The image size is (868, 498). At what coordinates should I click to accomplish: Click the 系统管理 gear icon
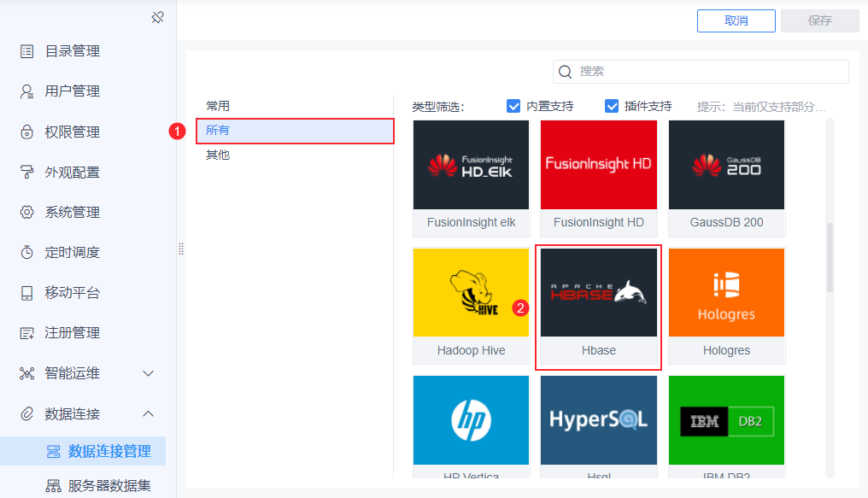[26, 213]
